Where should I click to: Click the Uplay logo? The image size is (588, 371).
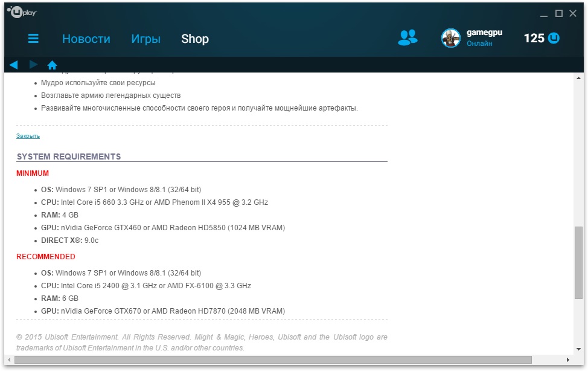click(22, 13)
